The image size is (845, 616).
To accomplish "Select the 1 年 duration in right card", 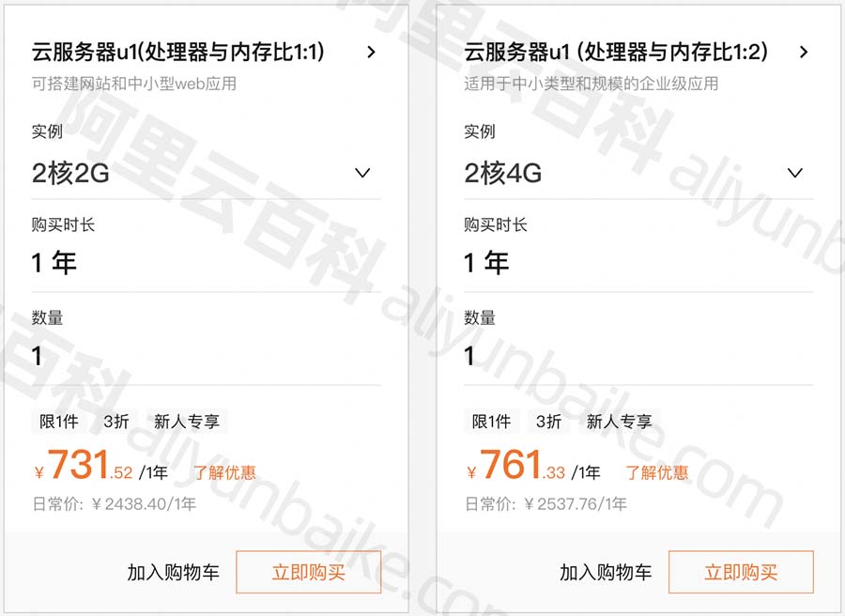I will pyautogui.click(x=486, y=262).
